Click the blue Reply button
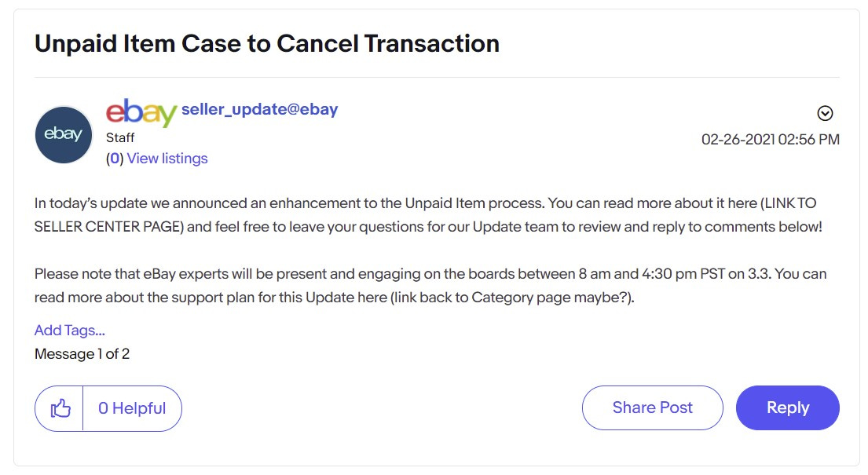The image size is (868, 475). pos(787,407)
